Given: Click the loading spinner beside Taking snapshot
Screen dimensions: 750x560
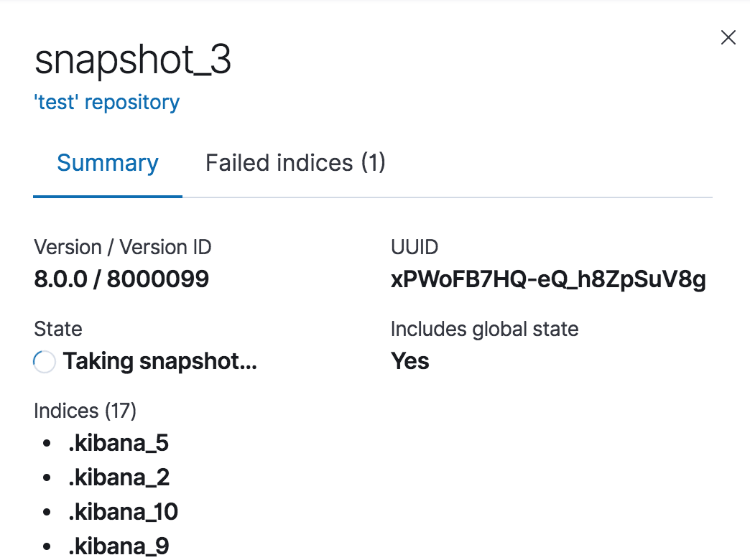Looking at the screenshot, I should [45, 362].
